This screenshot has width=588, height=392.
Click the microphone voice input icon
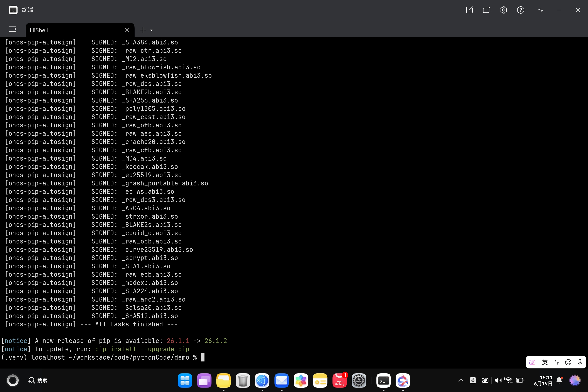pos(580,362)
